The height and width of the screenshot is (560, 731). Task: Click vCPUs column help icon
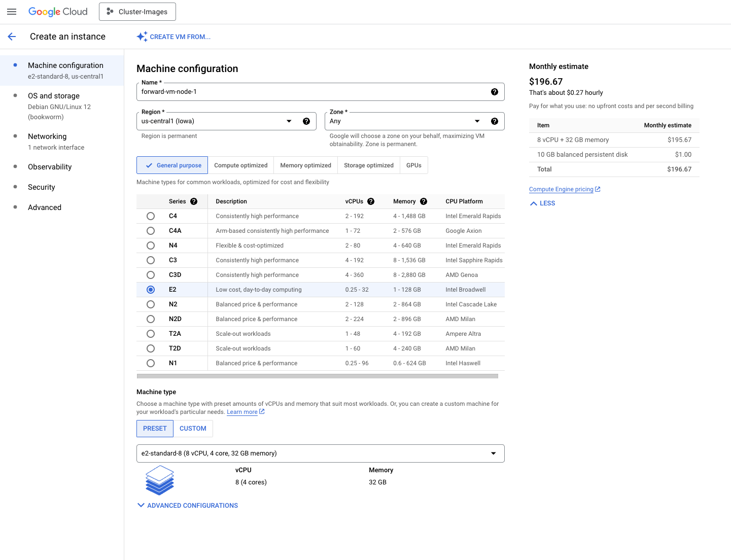371,201
